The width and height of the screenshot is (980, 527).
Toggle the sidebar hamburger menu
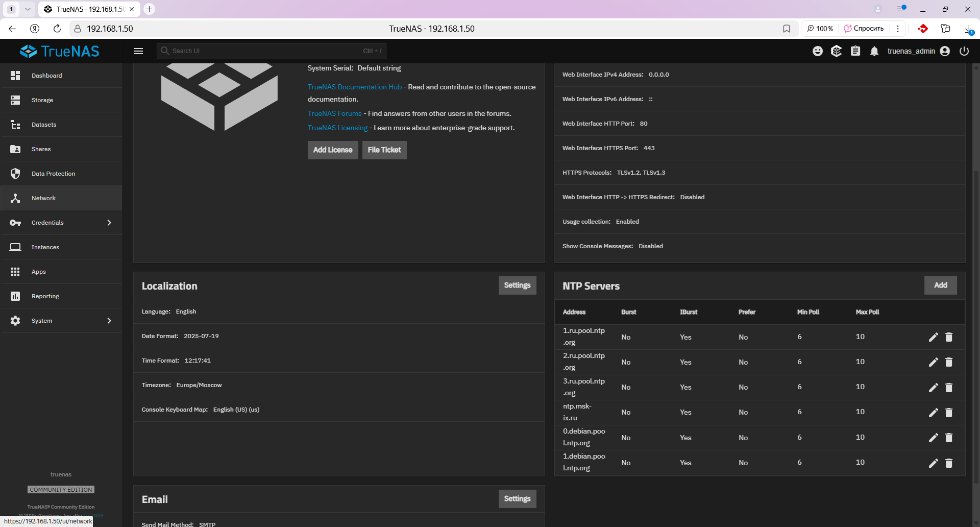138,51
